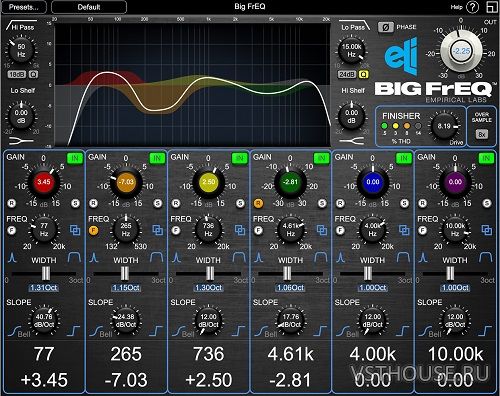Click the Hi Shelf shape icon
This screenshot has height=396, width=500.
pos(352,141)
